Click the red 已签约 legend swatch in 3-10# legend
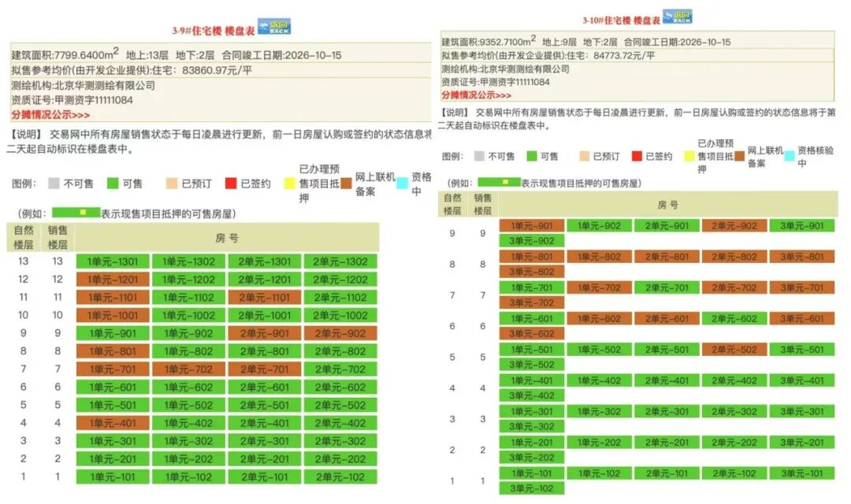 coord(637,156)
